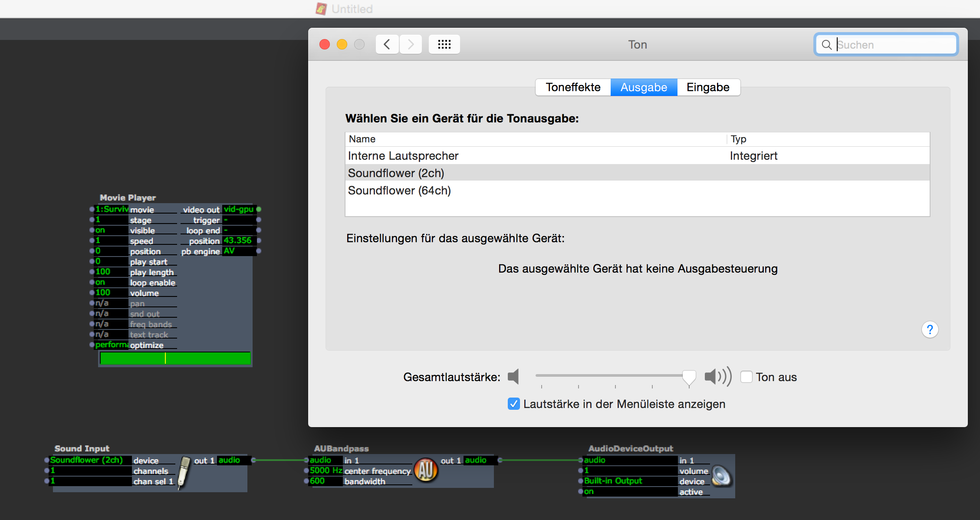The height and width of the screenshot is (520, 980).
Task: Uncheck Lautstärke in der Menüleiste anzeigen
Action: (x=514, y=404)
